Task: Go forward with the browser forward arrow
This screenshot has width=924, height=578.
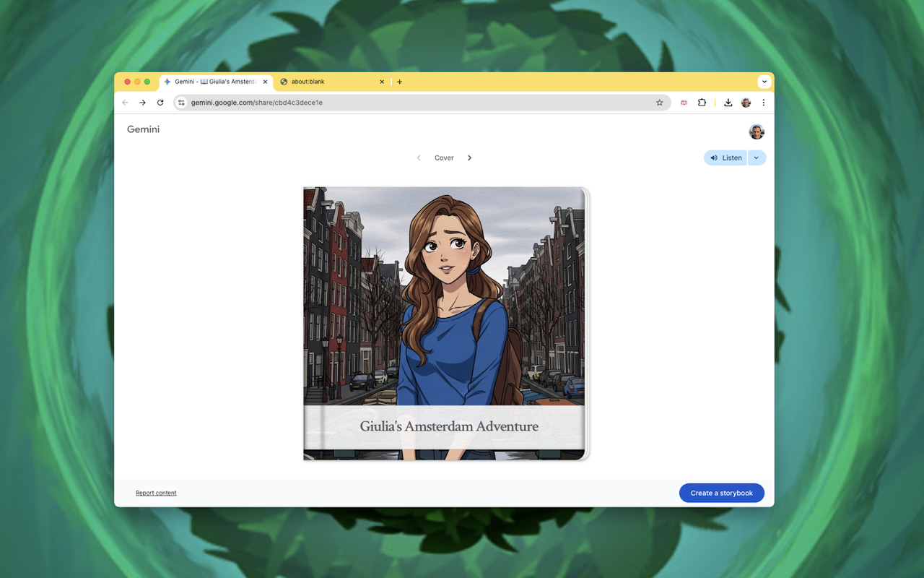Action: coord(142,103)
